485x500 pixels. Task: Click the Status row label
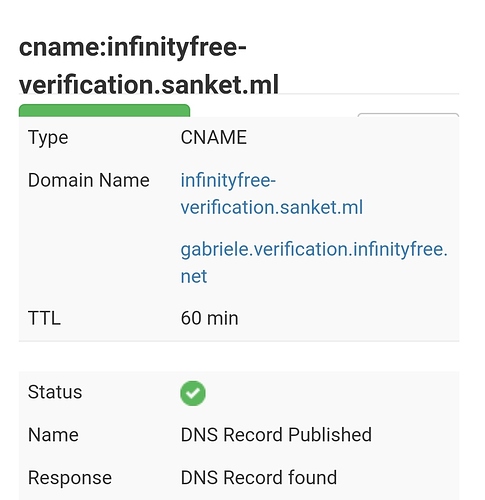pos(55,392)
